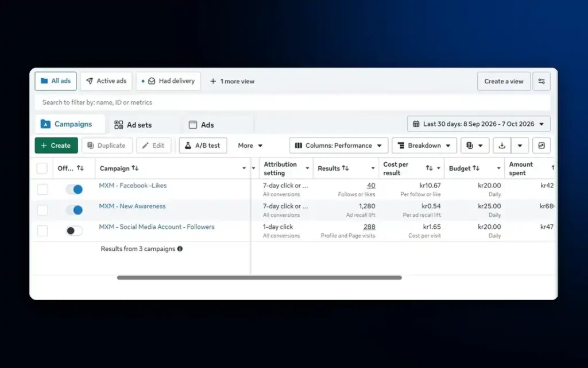Image resolution: width=588 pixels, height=368 pixels.
Task: Click the kr25.00 budget cell
Action: [x=489, y=206]
